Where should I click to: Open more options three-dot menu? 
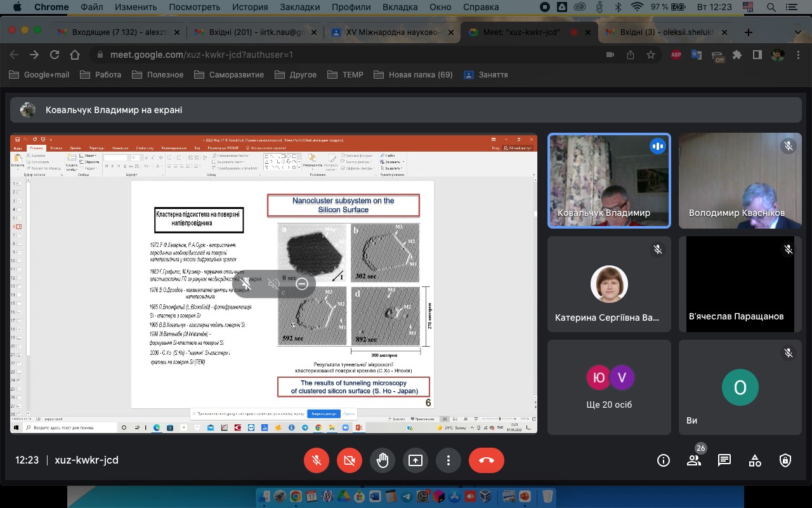[x=449, y=460]
